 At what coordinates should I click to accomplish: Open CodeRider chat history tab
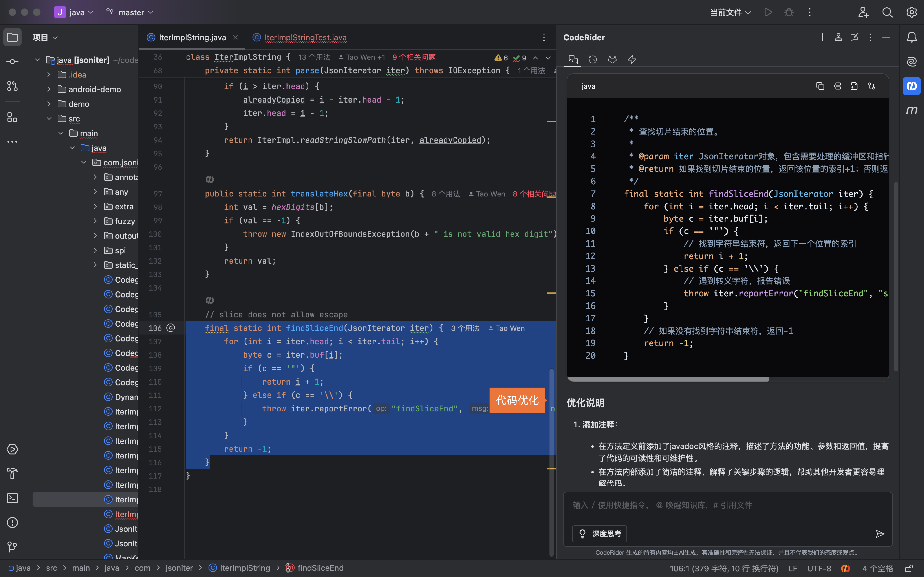click(593, 59)
